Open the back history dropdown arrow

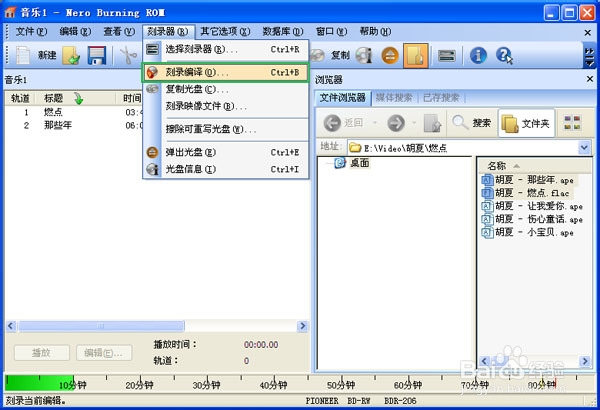375,123
